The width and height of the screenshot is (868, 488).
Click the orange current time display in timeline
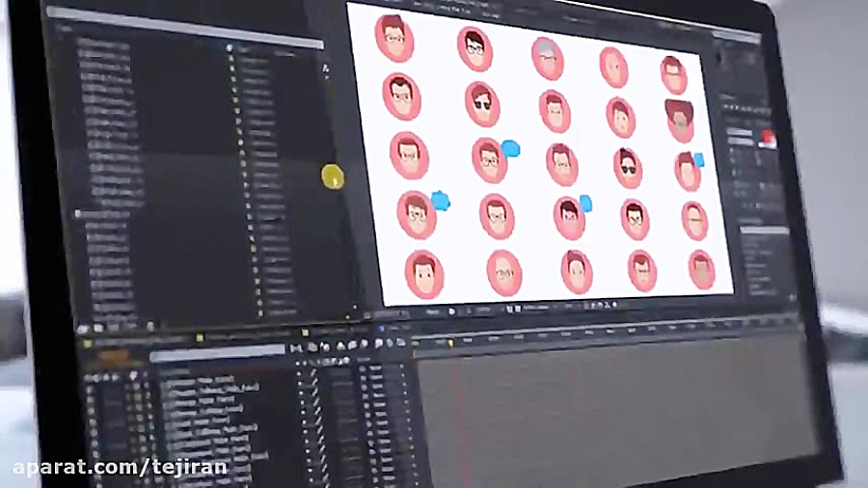(115, 356)
